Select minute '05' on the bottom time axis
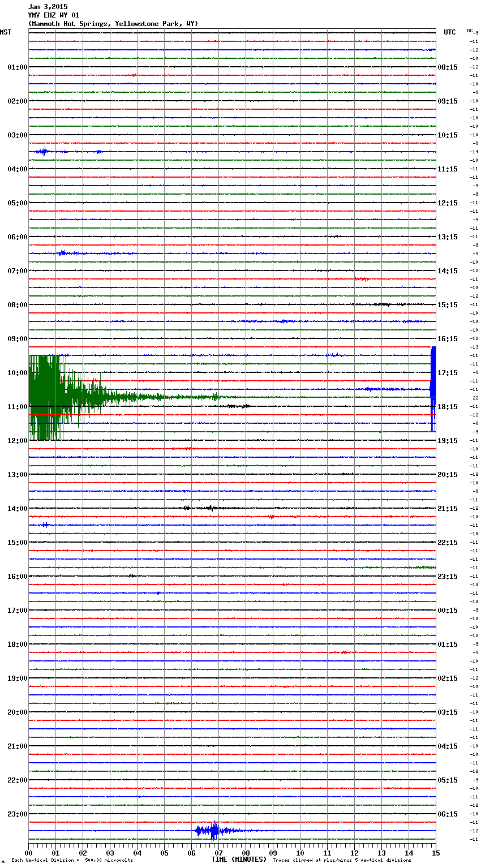 (x=164, y=853)
